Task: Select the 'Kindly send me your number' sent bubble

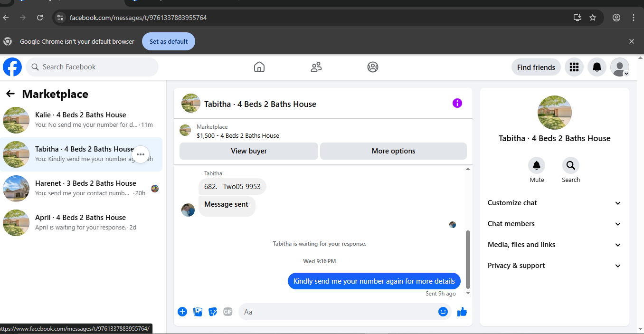Action: [374, 281]
